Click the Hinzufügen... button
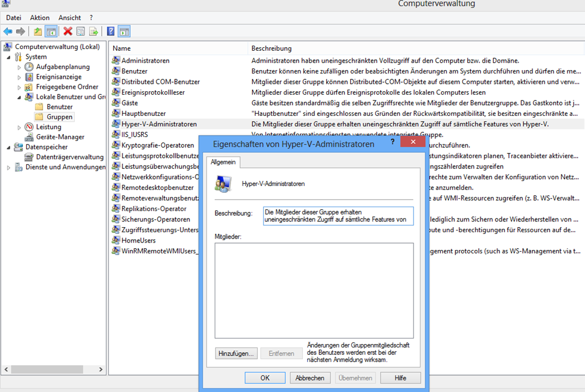Screen dimensions: 585x392 (x=236, y=354)
